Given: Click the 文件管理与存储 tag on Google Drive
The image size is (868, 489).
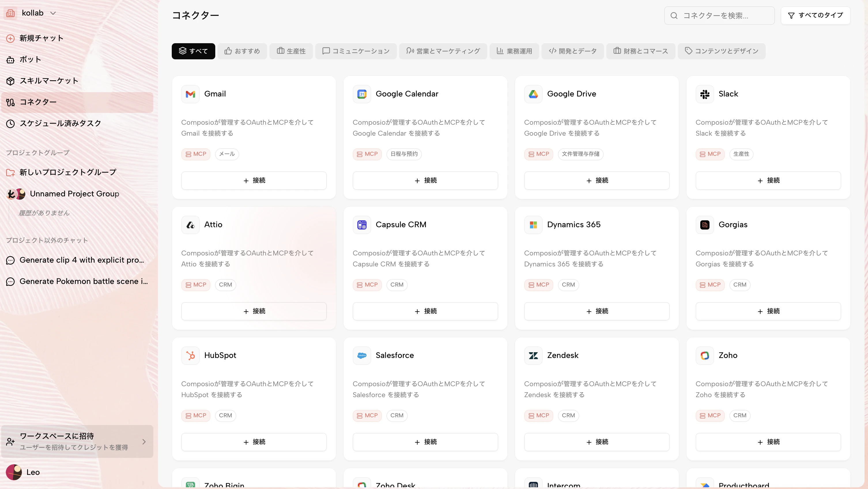Looking at the screenshot, I should pos(581,154).
